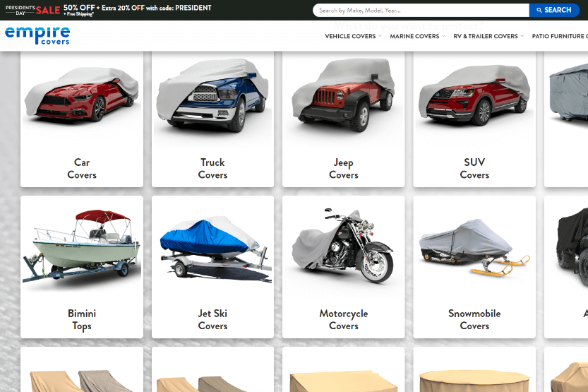Open the Bimini Tops link

[82, 319]
